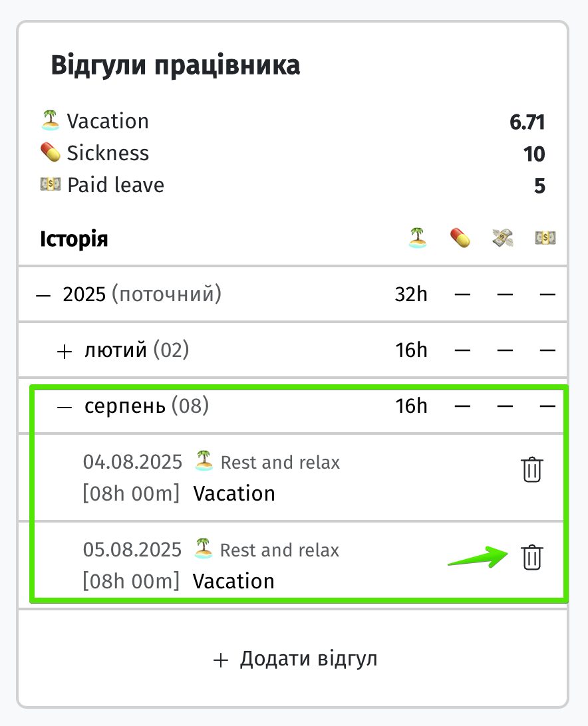
Task: Click the Додати відгул button
Action: point(295,659)
